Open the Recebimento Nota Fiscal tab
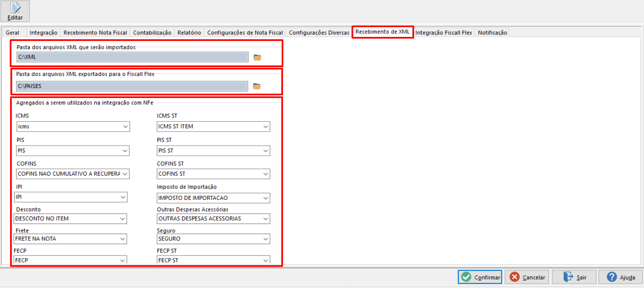The height and width of the screenshot is (288, 644). click(x=95, y=33)
